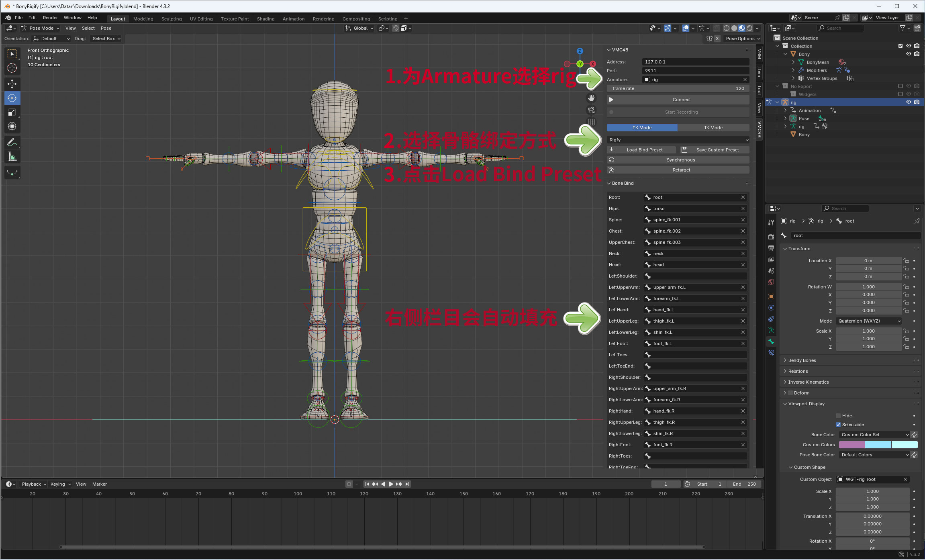Select the Scale tool
Image resolution: width=925 pixels, height=560 pixels.
pos(12,112)
